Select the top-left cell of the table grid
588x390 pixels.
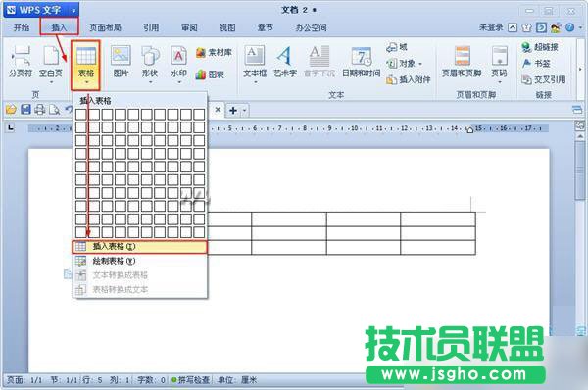pos(81,115)
